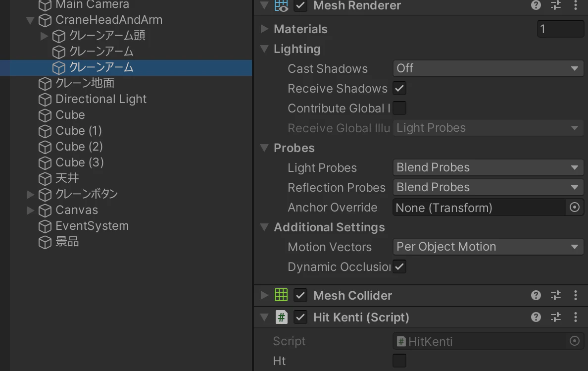Expand the Materials section

[x=264, y=29]
